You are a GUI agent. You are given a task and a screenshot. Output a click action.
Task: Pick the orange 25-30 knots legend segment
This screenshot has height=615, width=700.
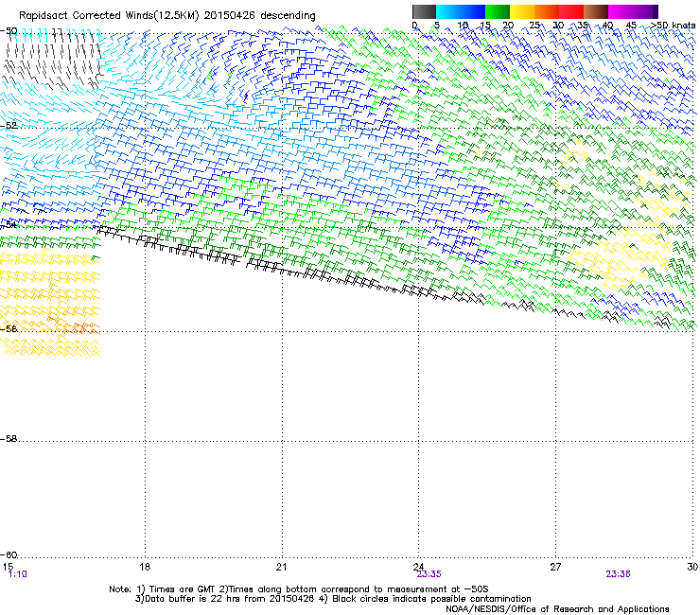point(547,11)
